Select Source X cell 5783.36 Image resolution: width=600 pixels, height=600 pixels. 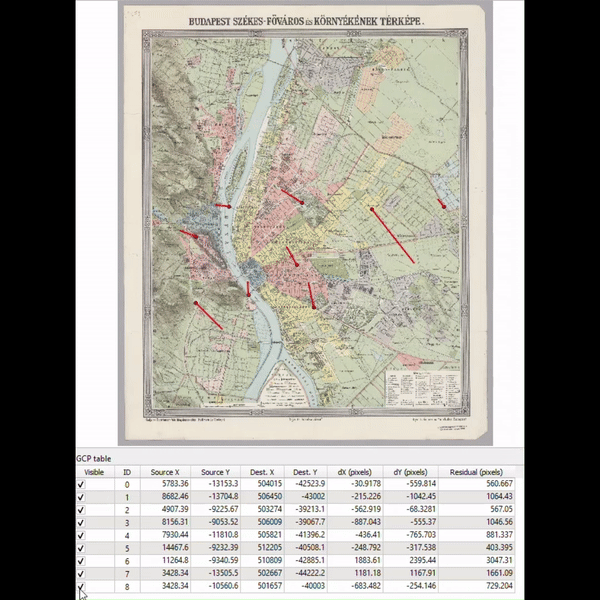pos(175,484)
